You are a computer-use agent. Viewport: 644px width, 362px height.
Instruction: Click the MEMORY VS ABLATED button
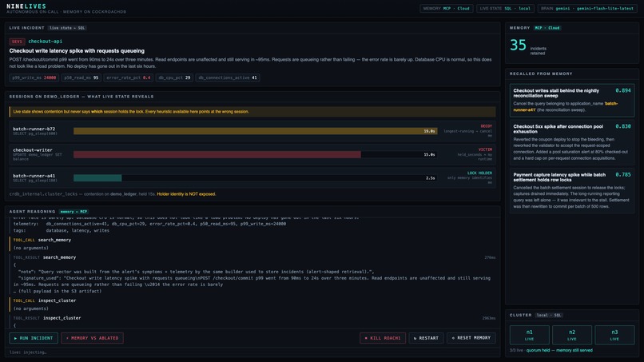(92, 338)
